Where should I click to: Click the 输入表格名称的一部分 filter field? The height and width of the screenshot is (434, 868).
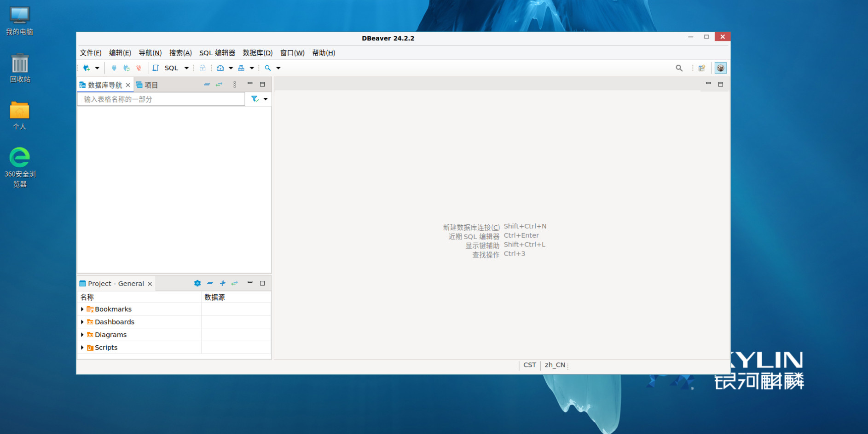click(x=161, y=99)
